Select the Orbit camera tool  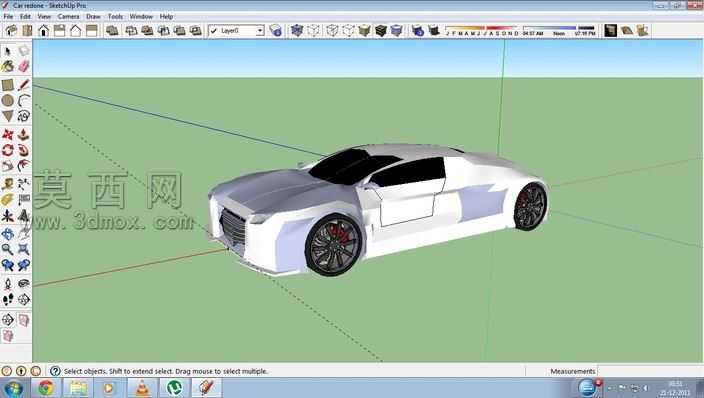[x=8, y=234]
